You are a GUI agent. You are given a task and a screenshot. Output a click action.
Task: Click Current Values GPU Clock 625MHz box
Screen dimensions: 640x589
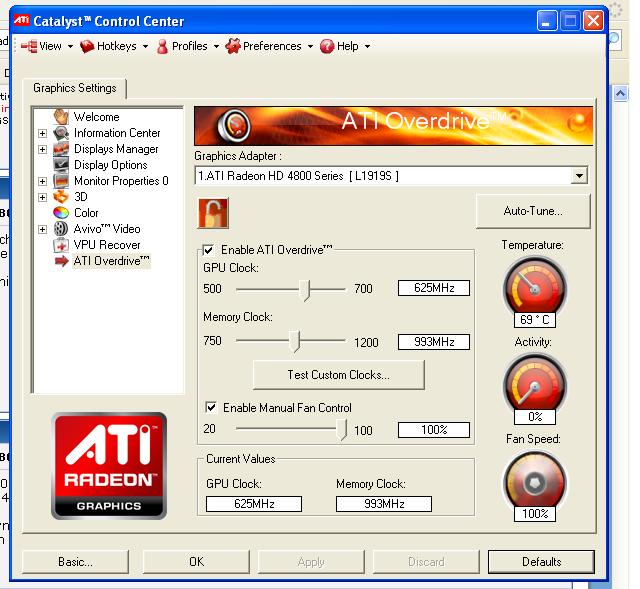[254, 504]
